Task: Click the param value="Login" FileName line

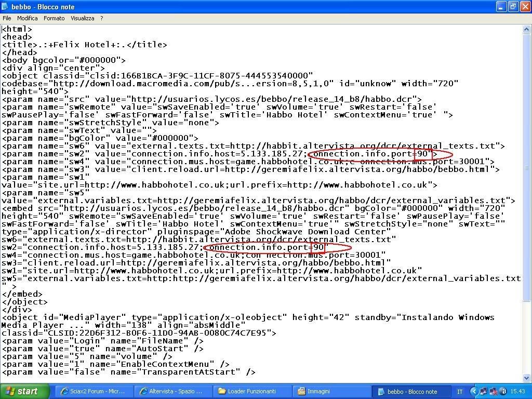Action: pyautogui.click(x=103, y=341)
